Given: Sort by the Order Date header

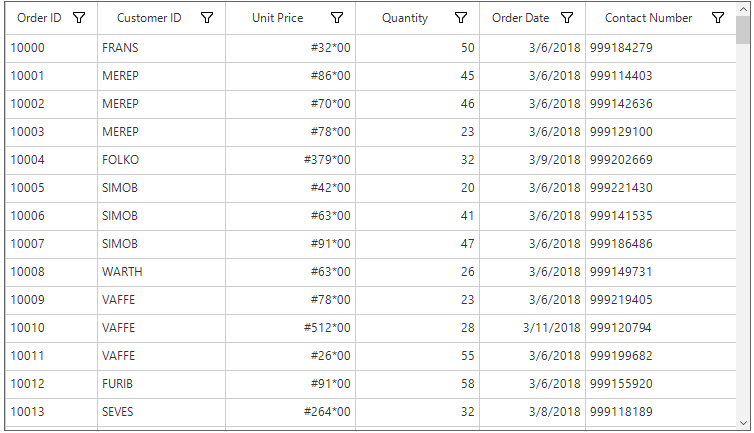Looking at the screenshot, I should pos(520,18).
